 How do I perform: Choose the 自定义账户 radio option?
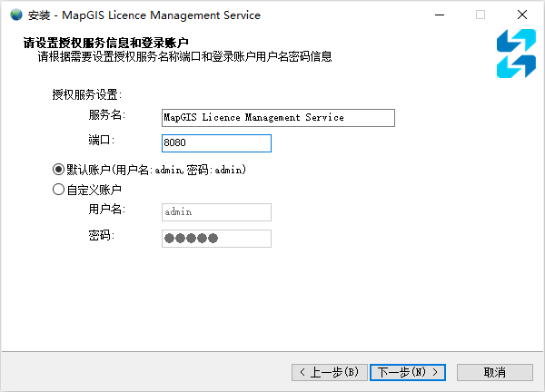coord(59,190)
